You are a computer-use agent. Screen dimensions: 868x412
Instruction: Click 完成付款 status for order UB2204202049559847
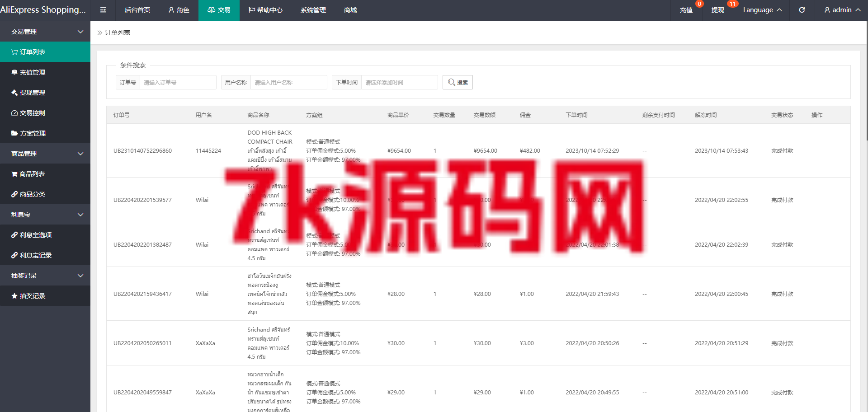pos(782,393)
